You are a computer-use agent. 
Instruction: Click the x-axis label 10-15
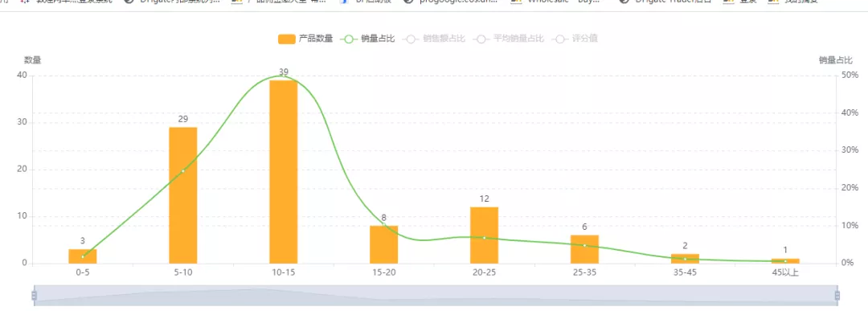tap(284, 272)
